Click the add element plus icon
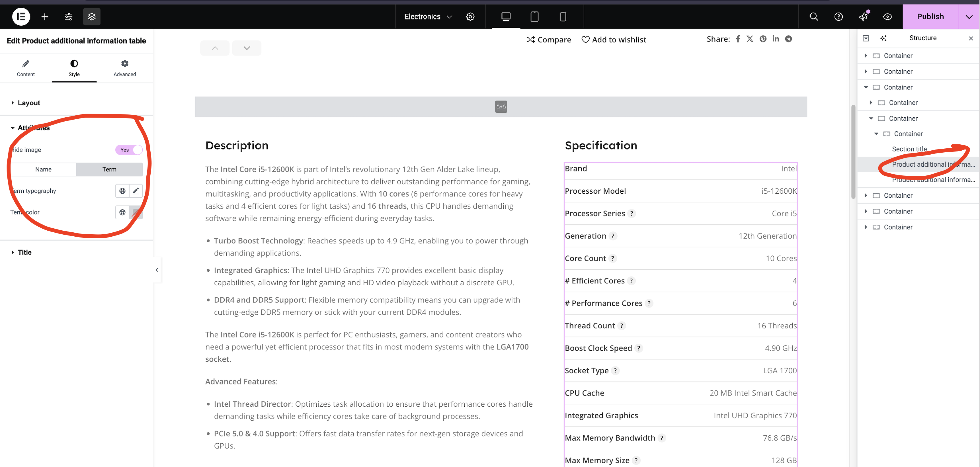This screenshot has width=980, height=467. point(44,16)
